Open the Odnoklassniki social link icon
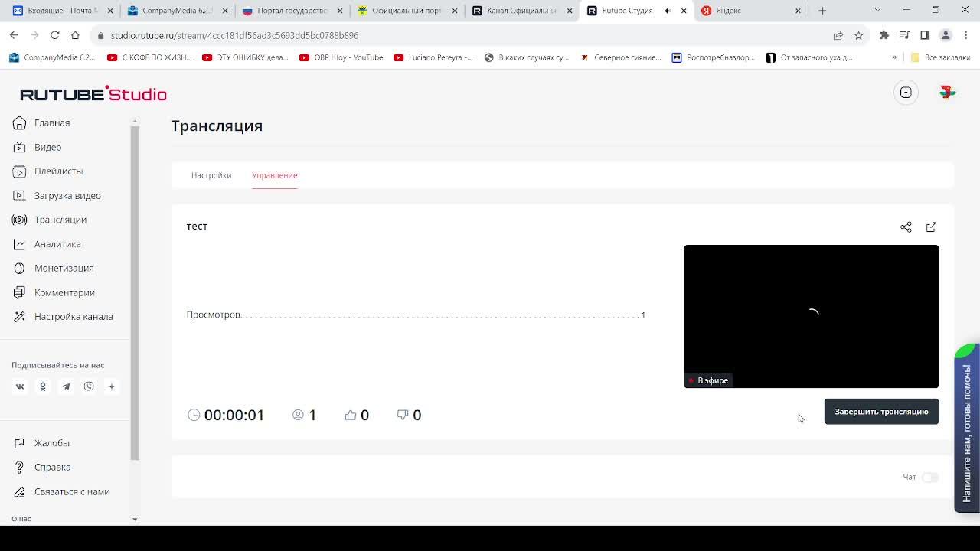Viewport: 980px width, 551px height. [x=43, y=386]
